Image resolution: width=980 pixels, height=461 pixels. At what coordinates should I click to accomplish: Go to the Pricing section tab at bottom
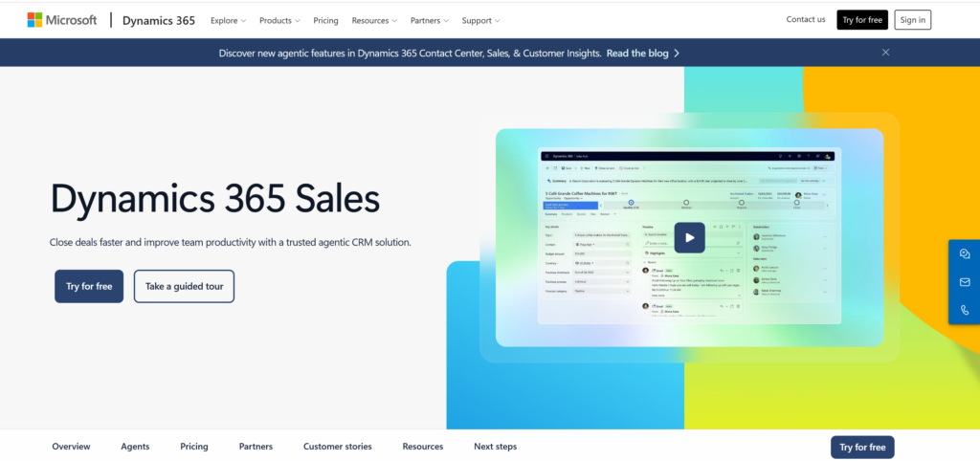click(194, 447)
